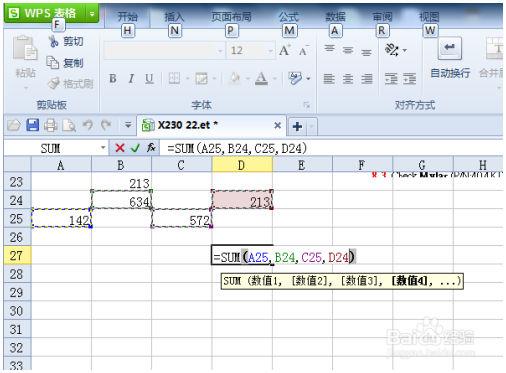Toggle Italic formatting
The width and height of the screenshot is (506, 373).
(131, 79)
